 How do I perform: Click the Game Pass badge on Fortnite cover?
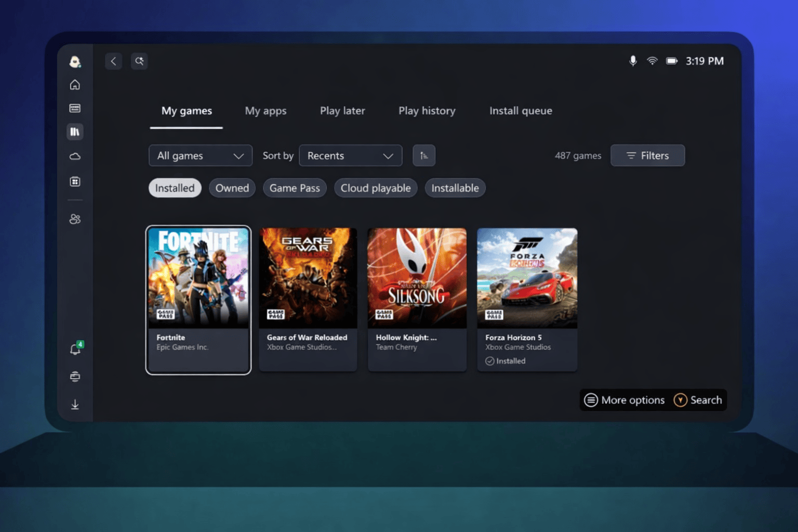[x=166, y=314]
